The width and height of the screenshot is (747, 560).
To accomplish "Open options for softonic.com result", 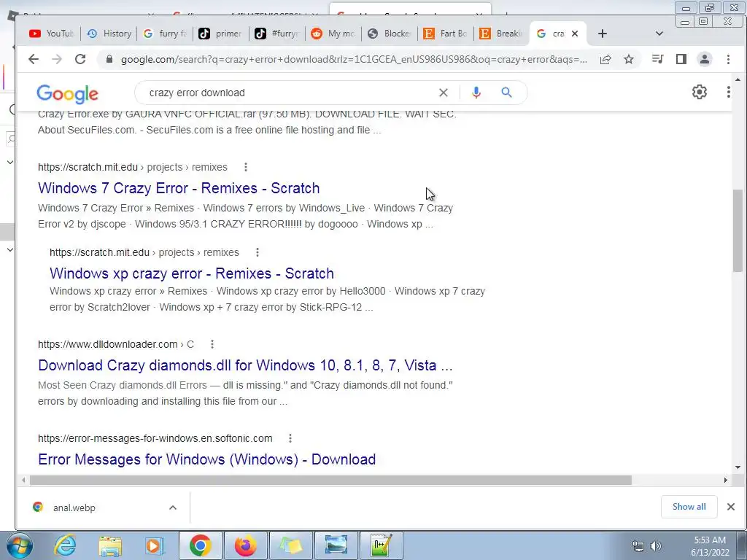I will (x=290, y=438).
